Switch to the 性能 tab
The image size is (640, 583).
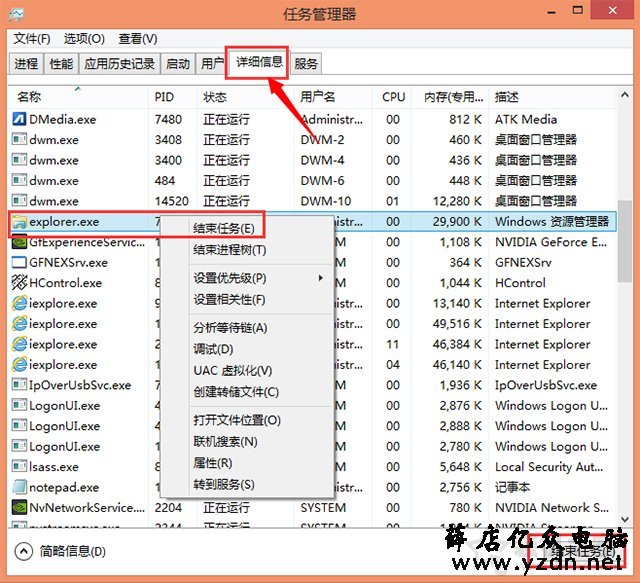click(x=61, y=64)
